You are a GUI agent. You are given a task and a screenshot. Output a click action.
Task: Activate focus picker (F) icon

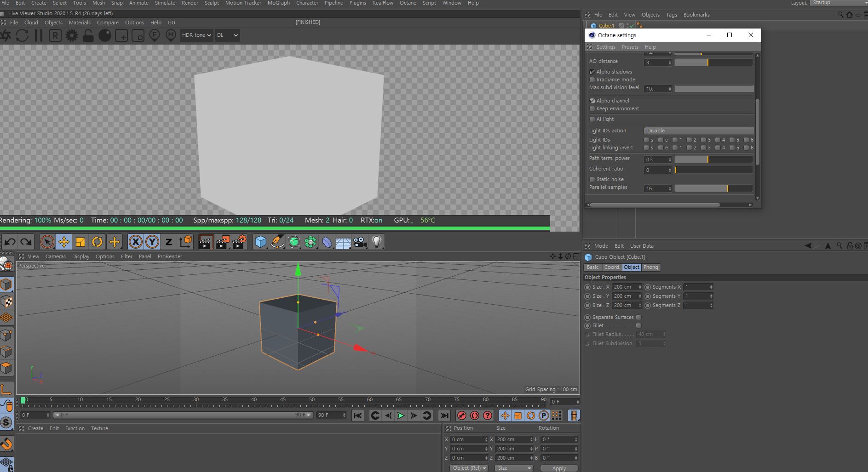[x=154, y=35]
